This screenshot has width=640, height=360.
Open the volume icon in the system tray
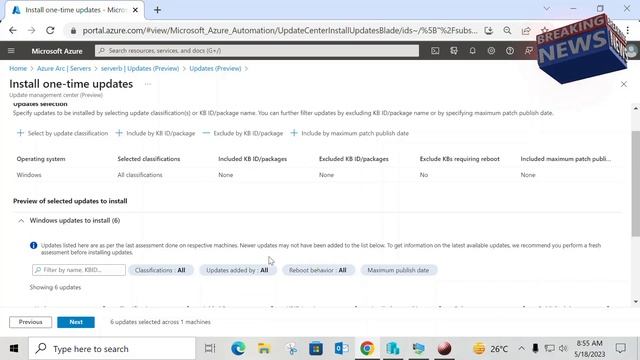coord(563,348)
